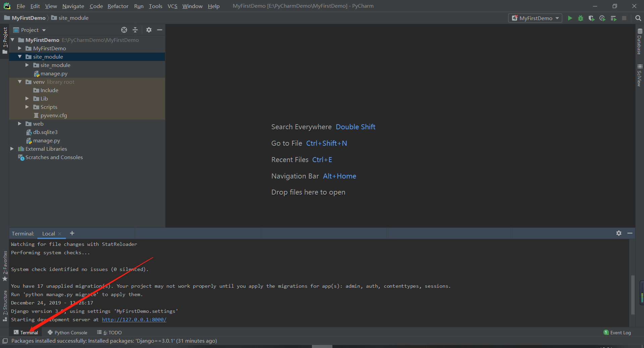Image resolution: width=644 pixels, height=348 pixels.
Task: Toggle the 1: Project sidebar tab
Action: click(5, 41)
